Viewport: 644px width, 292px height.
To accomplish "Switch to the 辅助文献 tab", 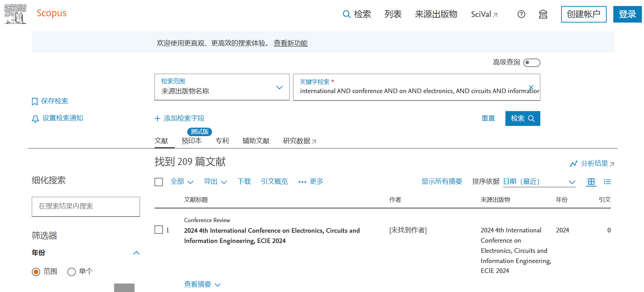I will (x=256, y=141).
